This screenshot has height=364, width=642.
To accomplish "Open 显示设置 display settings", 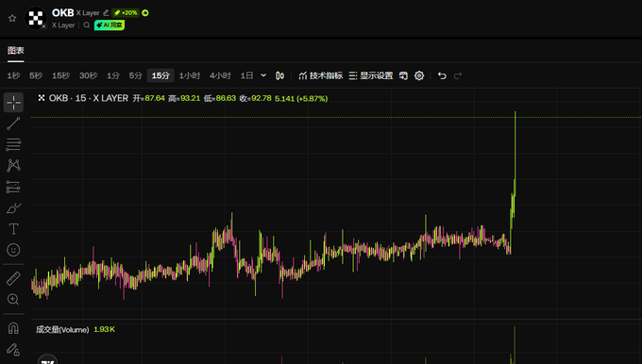I will coord(371,75).
